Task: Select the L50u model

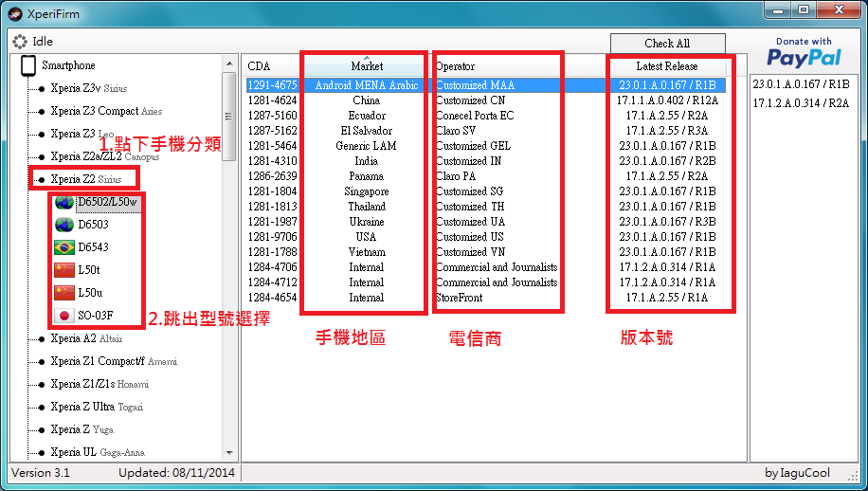Action: (90, 293)
